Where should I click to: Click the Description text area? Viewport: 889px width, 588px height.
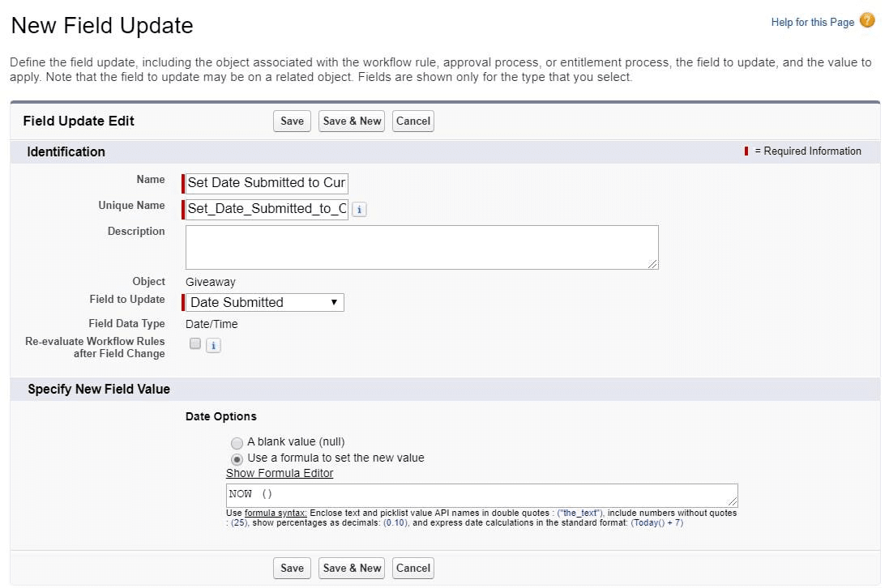[x=421, y=246]
